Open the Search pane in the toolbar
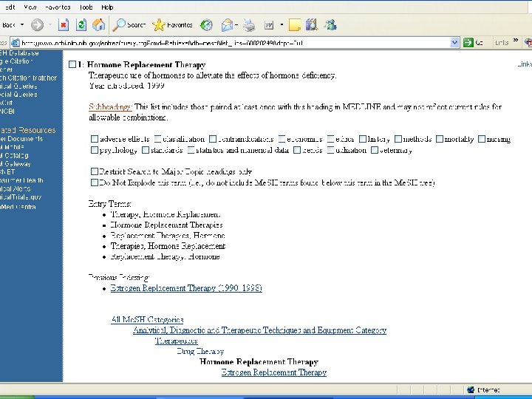Image resolution: width=532 pixels, height=399 pixels. 129,25
